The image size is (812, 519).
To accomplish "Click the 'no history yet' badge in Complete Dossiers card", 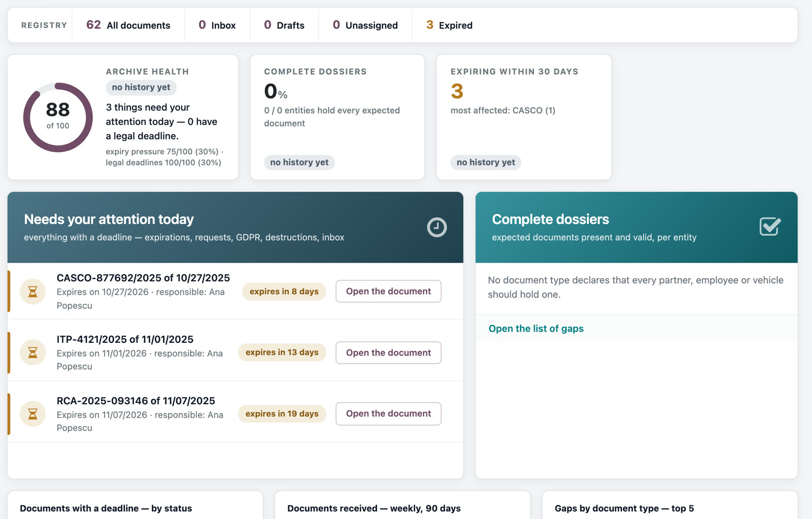I will click(x=299, y=163).
